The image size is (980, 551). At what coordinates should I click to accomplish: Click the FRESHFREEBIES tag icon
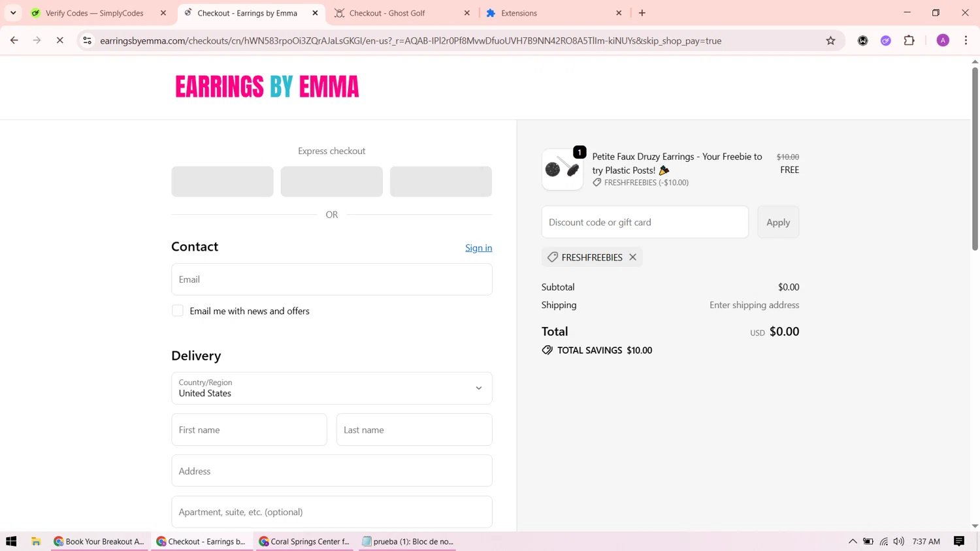click(x=553, y=257)
